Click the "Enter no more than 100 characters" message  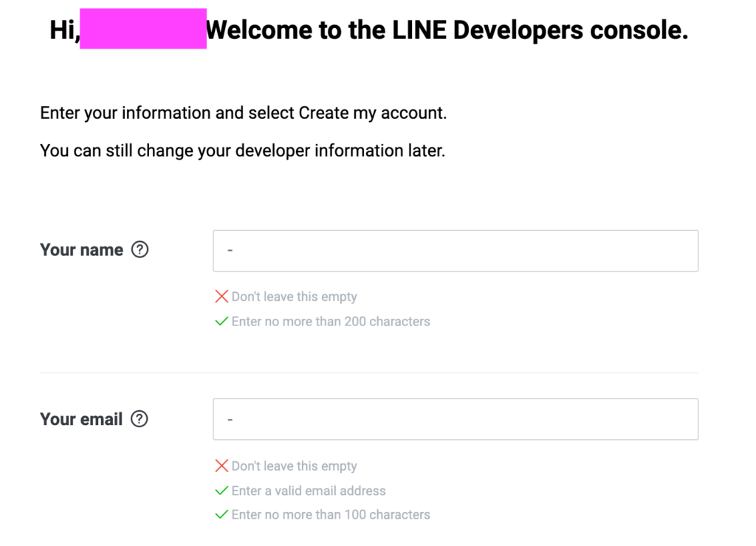(331, 515)
